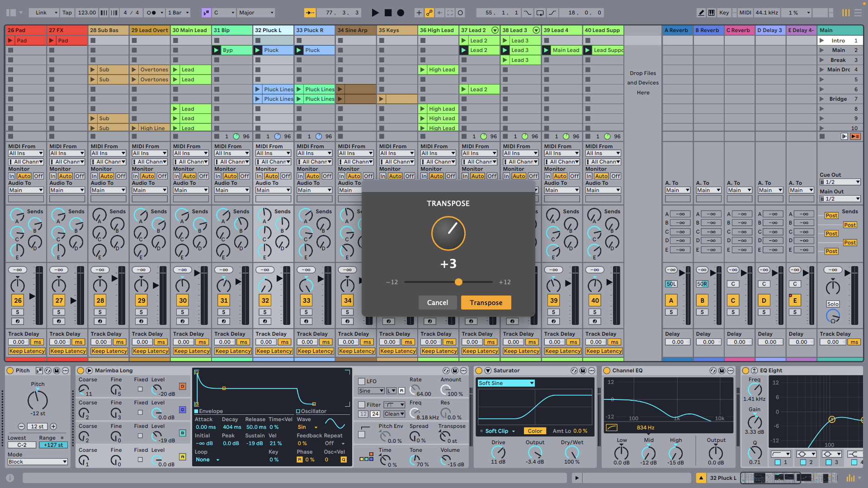868x488 pixels.
Task: Solo track 26 Pad
Action: [x=18, y=312]
